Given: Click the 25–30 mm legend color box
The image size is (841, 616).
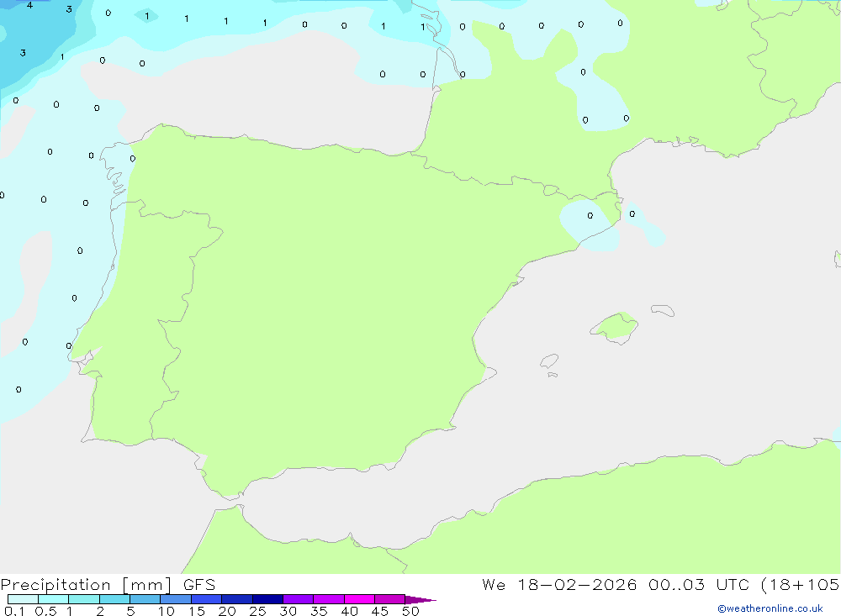Looking at the screenshot, I should pyautogui.click(x=267, y=599).
